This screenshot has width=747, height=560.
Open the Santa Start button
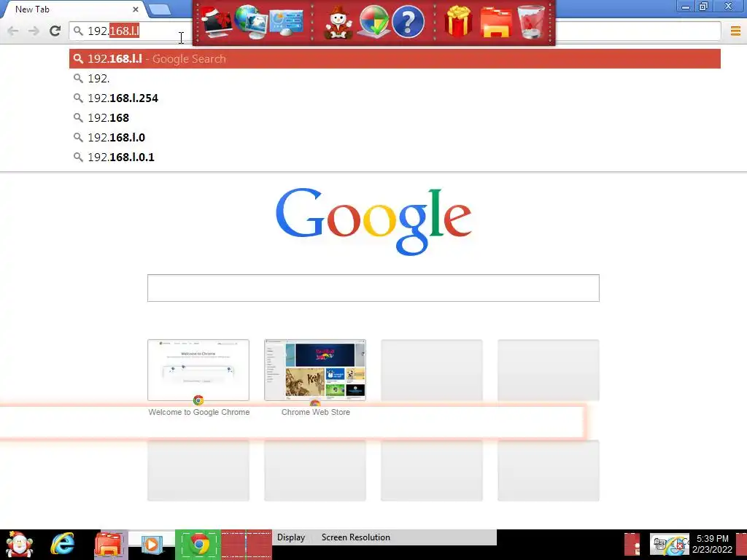(x=18, y=544)
